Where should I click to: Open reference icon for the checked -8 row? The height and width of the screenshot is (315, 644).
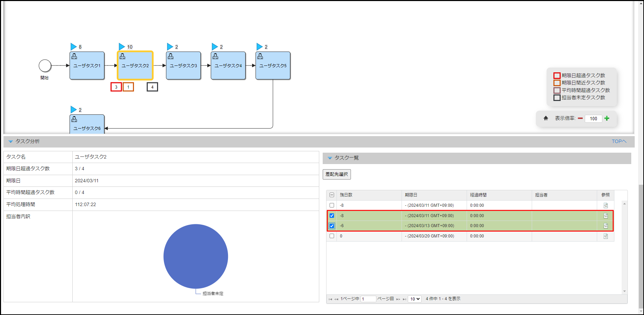tap(606, 216)
